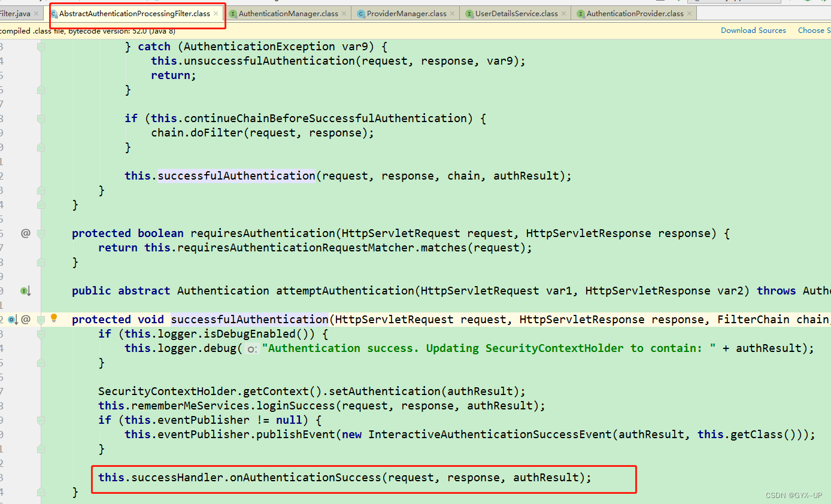
Task: Close the ProviderManager.class tab
Action: pos(453,14)
